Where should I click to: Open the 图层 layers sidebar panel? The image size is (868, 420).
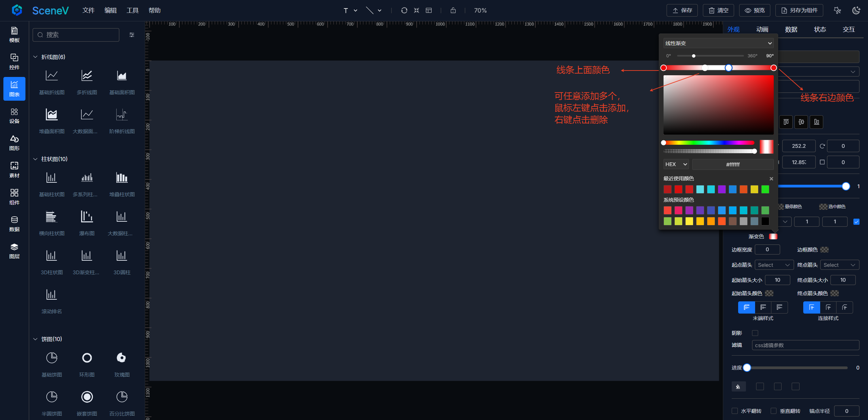coord(14,251)
